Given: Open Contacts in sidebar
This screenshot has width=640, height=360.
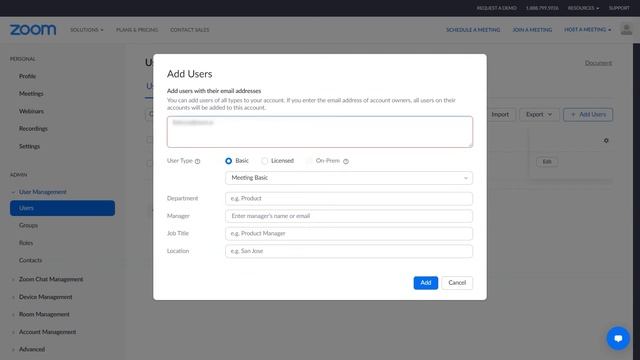Looking at the screenshot, I should pyautogui.click(x=30, y=260).
